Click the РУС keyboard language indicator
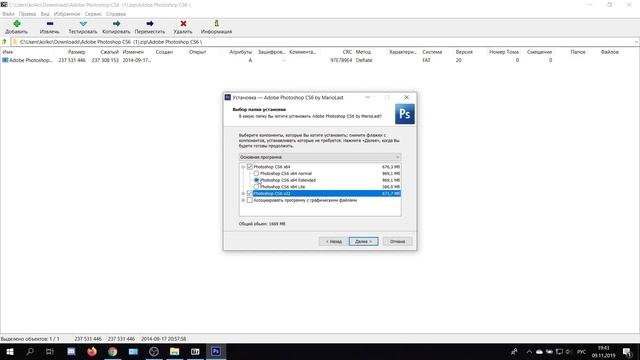This screenshot has width=640, height=360. 582,352
